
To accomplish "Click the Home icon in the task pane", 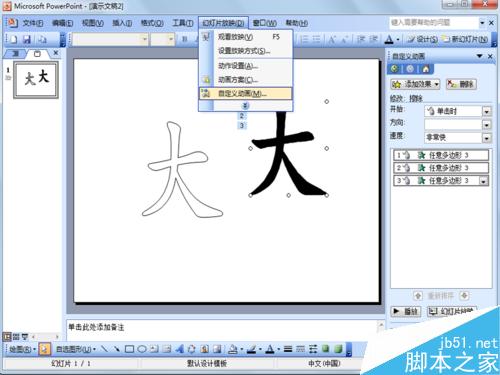I will pyautogui.click(x=425, y=69).
